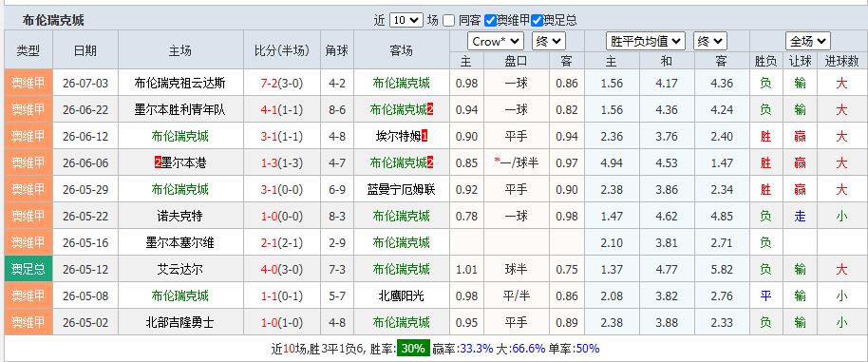Screen dimensions: 868x362
Task: Click the 日期 column header
Action: pyautogui.click(x=85, y=51)
